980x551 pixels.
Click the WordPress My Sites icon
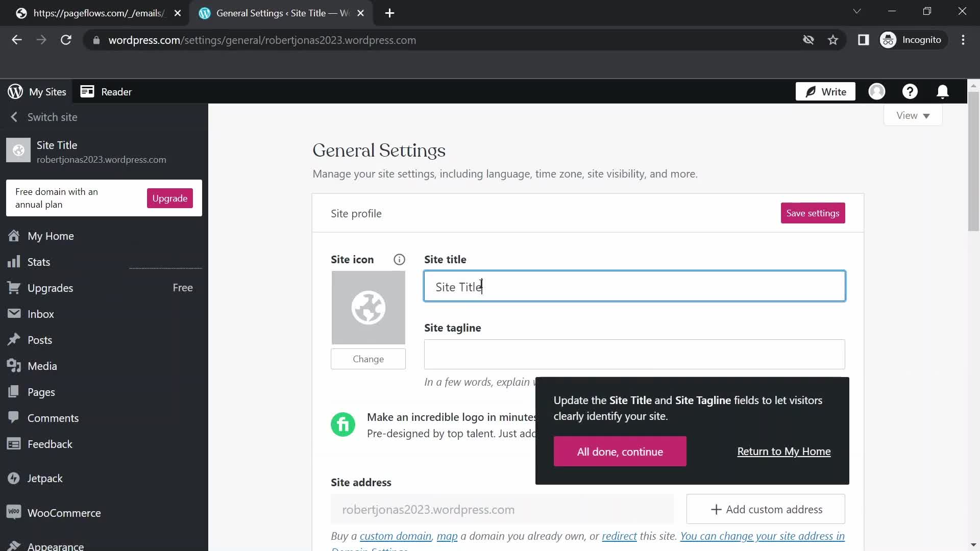pos(15,91)
